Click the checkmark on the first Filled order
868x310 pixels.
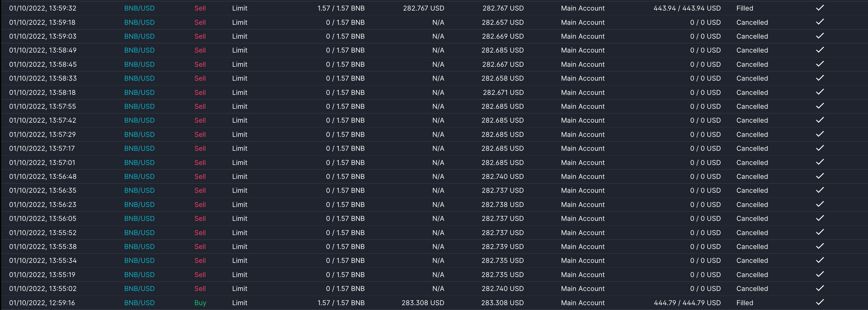[x=820, y=8]
